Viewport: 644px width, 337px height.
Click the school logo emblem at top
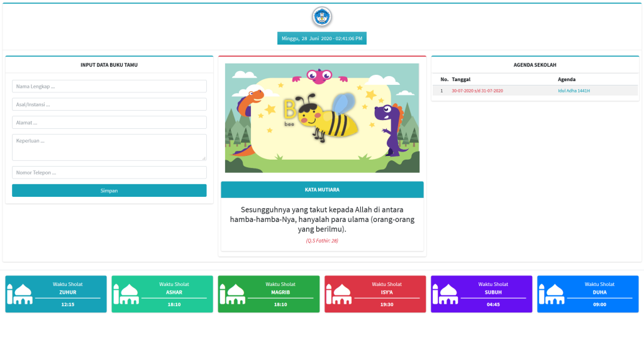click(x=321, y=17)
